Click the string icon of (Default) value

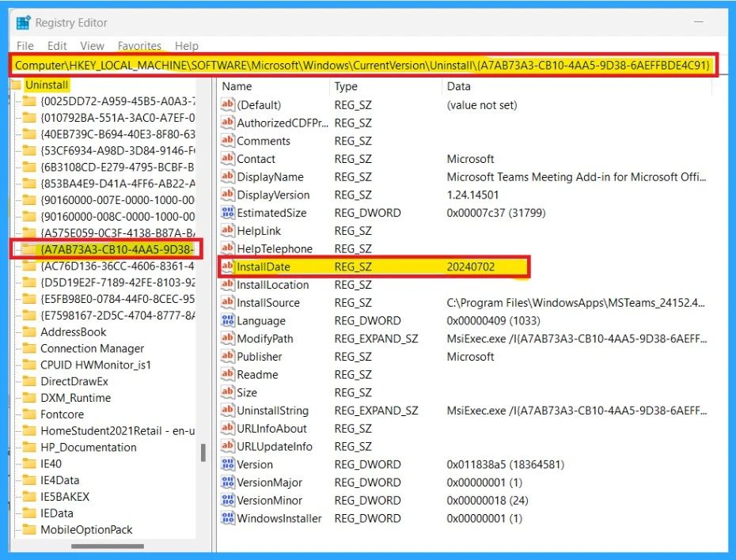pyautogui.click(x=228, y=104)
